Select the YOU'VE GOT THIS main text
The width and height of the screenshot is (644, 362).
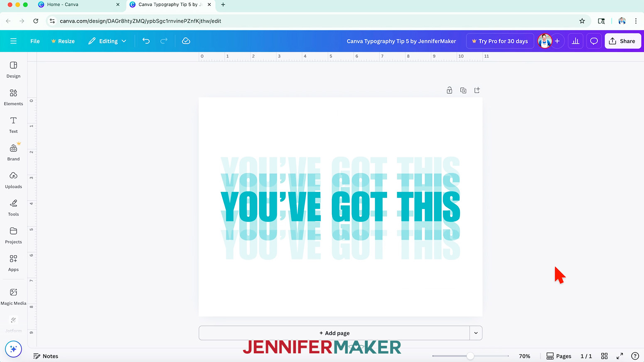(340, 206)
